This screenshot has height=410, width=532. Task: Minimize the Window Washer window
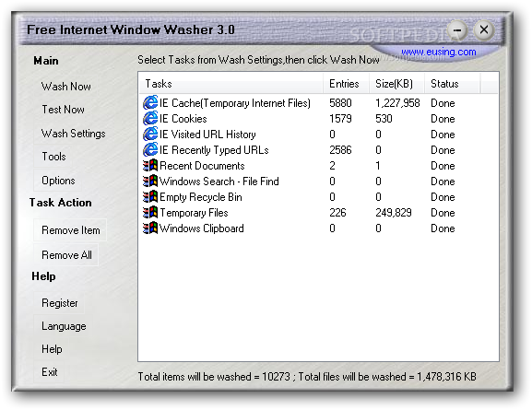click(x=457, y=30)
